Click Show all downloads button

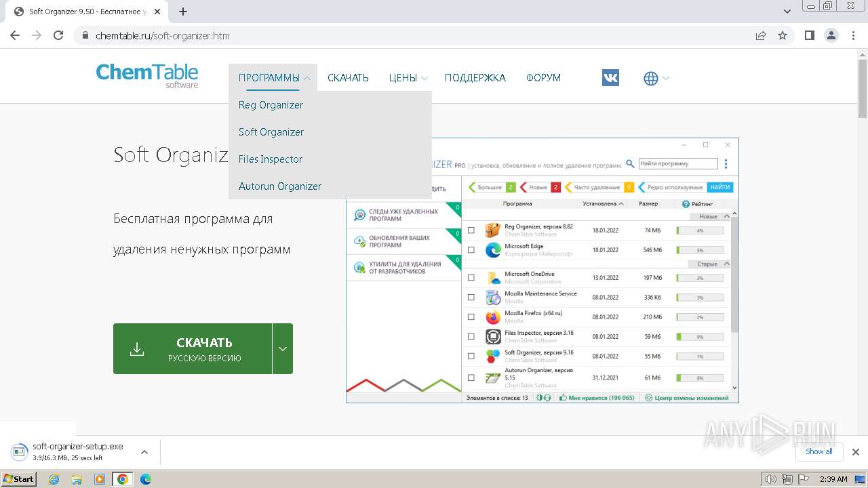(818, 451)
